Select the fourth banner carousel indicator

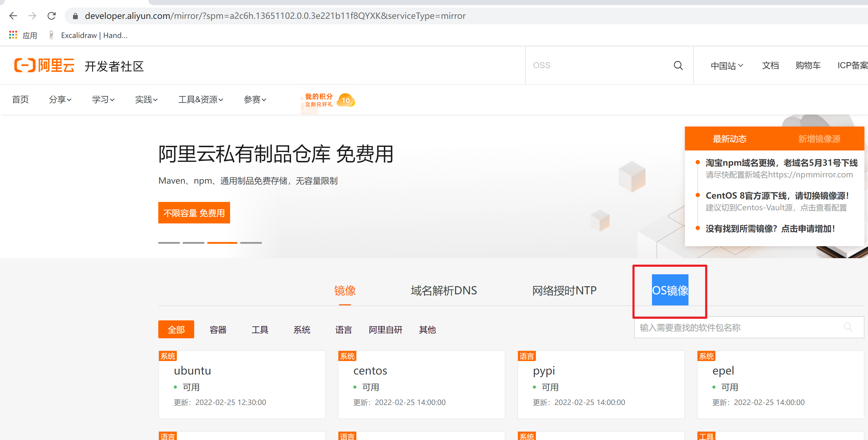(x=251, y=243)
